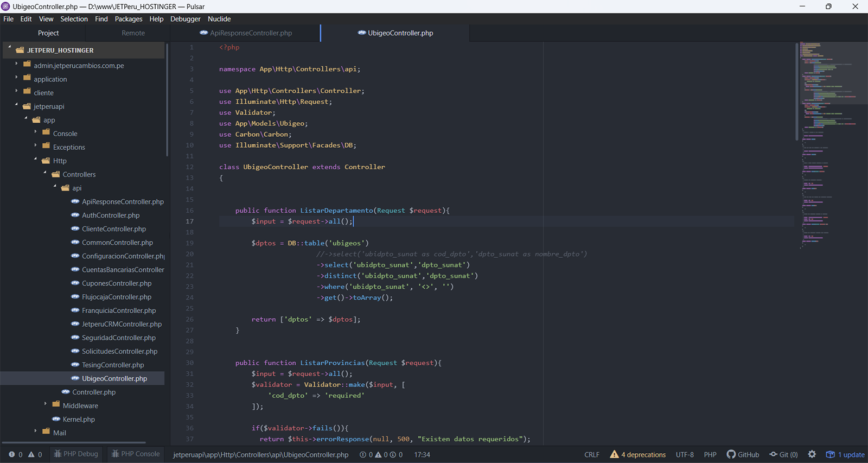Click the folder icon beside cliente
The height and width of the screenshot is (463, 868).
[27, 92]
